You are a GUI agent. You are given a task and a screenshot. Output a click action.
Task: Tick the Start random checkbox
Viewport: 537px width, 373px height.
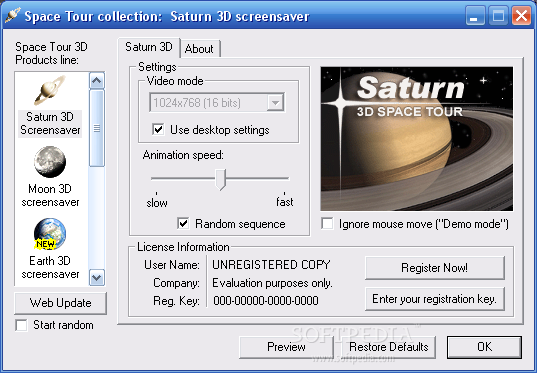click(21, 325)
